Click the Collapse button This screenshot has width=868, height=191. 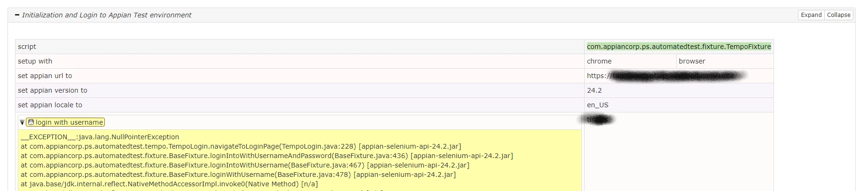coord(838,15)
